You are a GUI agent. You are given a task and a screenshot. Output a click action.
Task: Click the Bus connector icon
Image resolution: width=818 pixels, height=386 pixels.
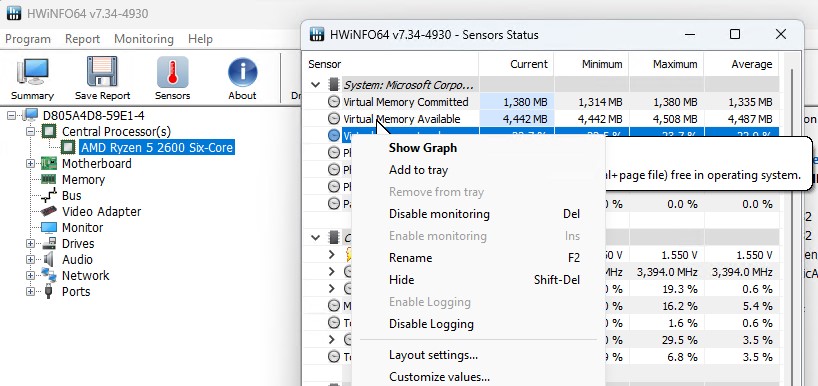pyautogui.click(x=49, y=196)
